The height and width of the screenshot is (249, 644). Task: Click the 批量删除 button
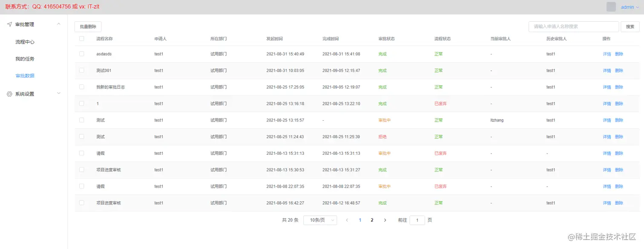click(x=88, y=26)
